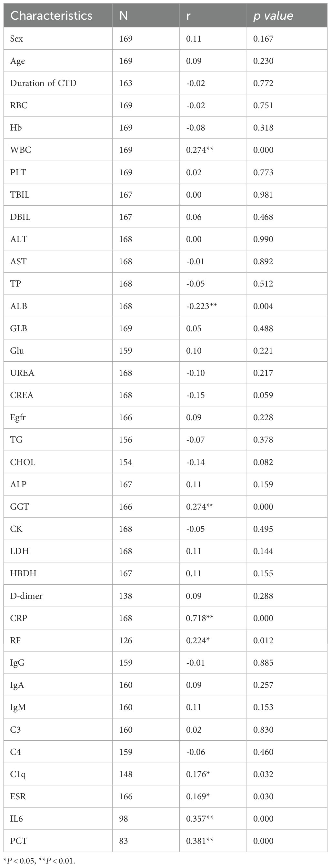
Task: Click the ALT p value 0.990
Action: pyautogui.click(x=263, y=239)
